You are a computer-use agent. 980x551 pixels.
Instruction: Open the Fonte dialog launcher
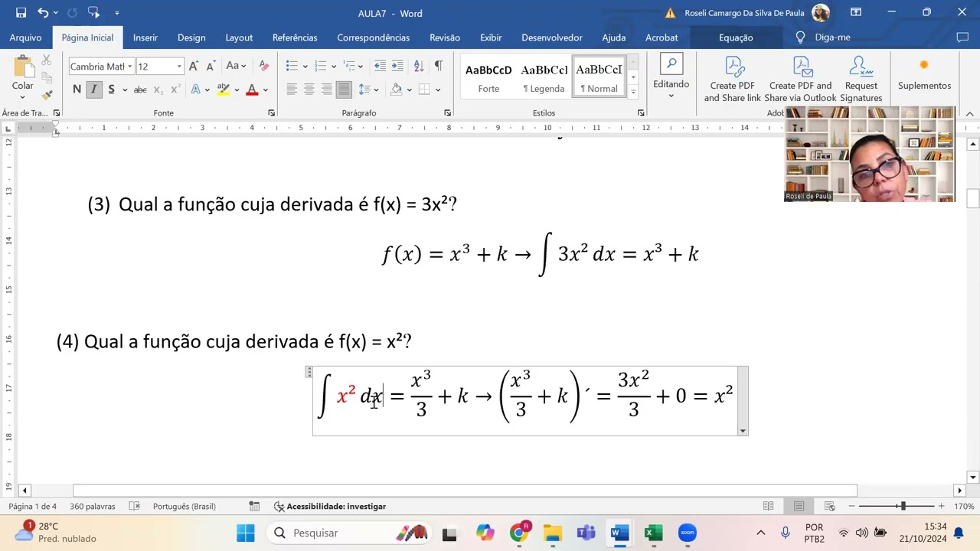(x=272, y=112)
